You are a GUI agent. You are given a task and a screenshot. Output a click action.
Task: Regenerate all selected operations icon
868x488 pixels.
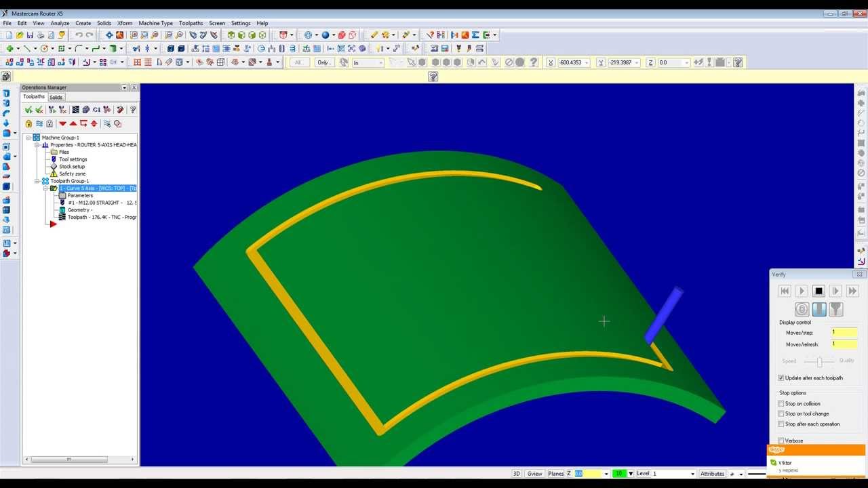click(52, 110)
